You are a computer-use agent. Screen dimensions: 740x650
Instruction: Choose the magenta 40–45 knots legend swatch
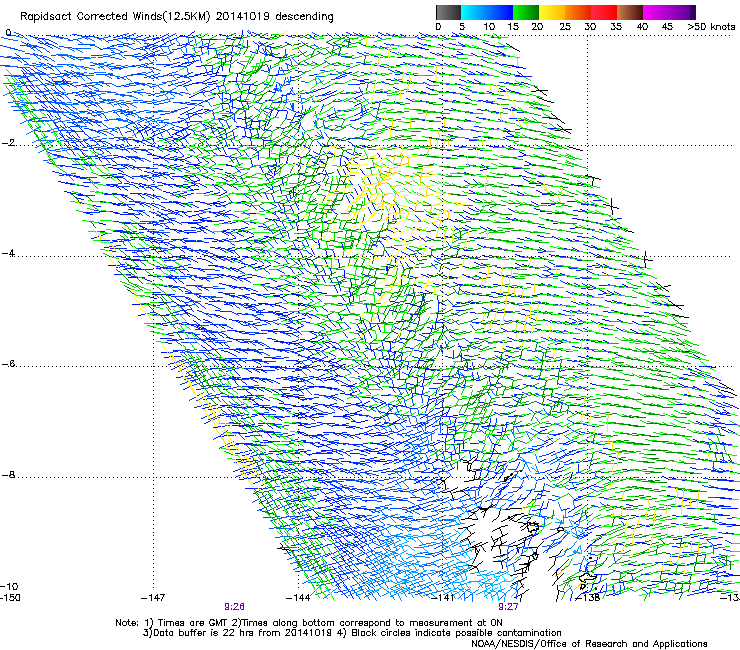coord(656,12)
